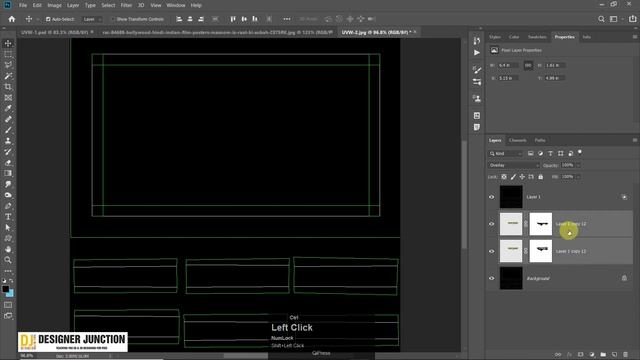Open the File menu
The width and height of the screenshot is (640, 360).
[x=23, y=5]
